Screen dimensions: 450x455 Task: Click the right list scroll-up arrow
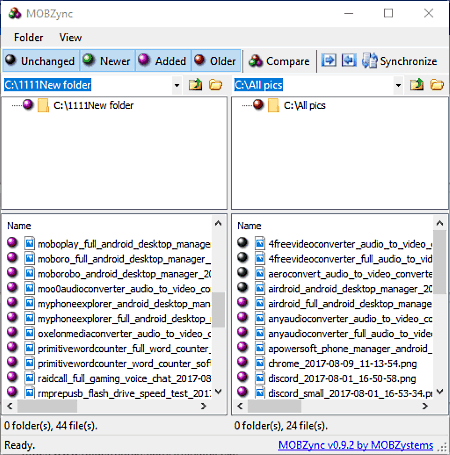click(440, 223)
